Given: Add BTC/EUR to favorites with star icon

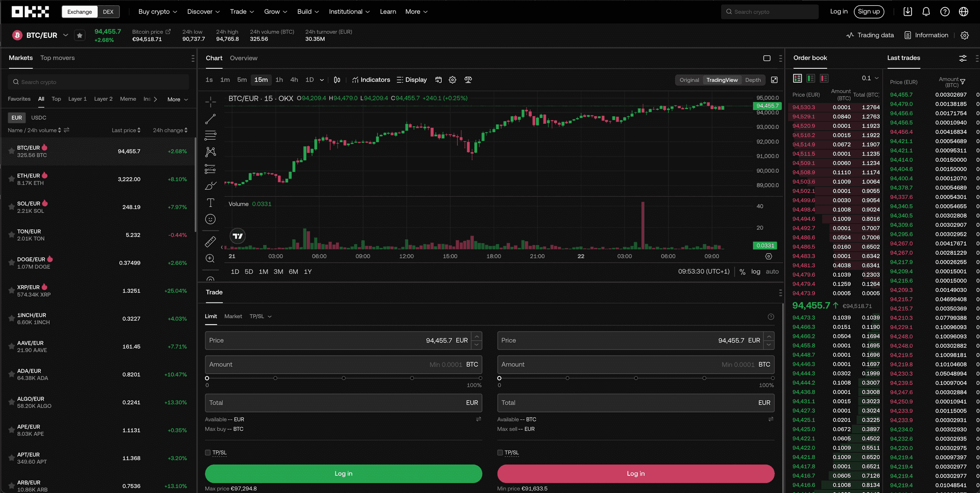Looking at the screenshot, I should click(x=80, y=35).
